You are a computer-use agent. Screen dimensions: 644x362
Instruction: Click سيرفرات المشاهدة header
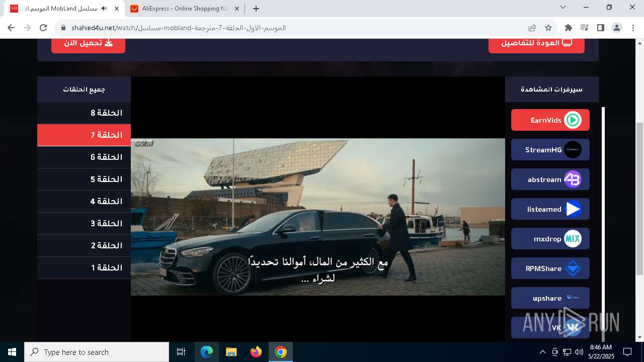[552, 89]
